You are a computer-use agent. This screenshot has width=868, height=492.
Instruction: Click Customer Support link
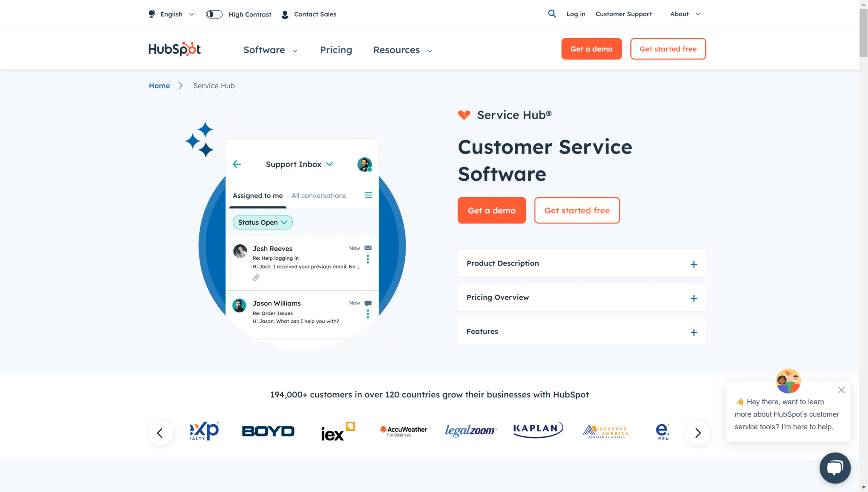623,14
